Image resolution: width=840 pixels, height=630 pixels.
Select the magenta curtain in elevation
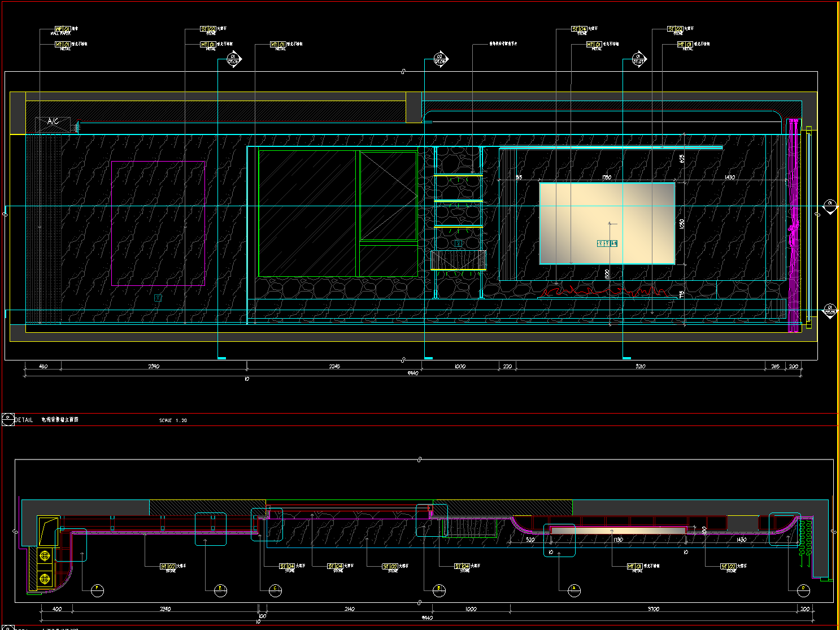794,225
